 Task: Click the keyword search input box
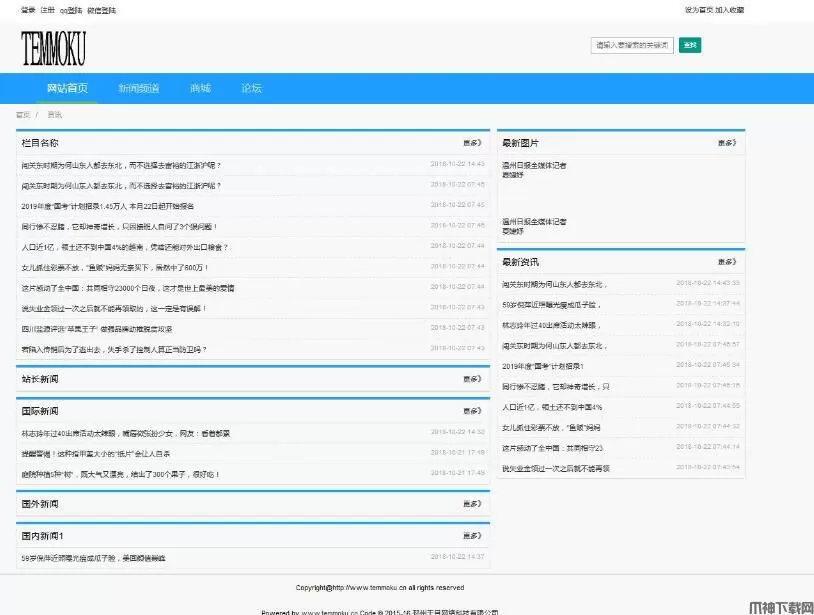(631, 45)
